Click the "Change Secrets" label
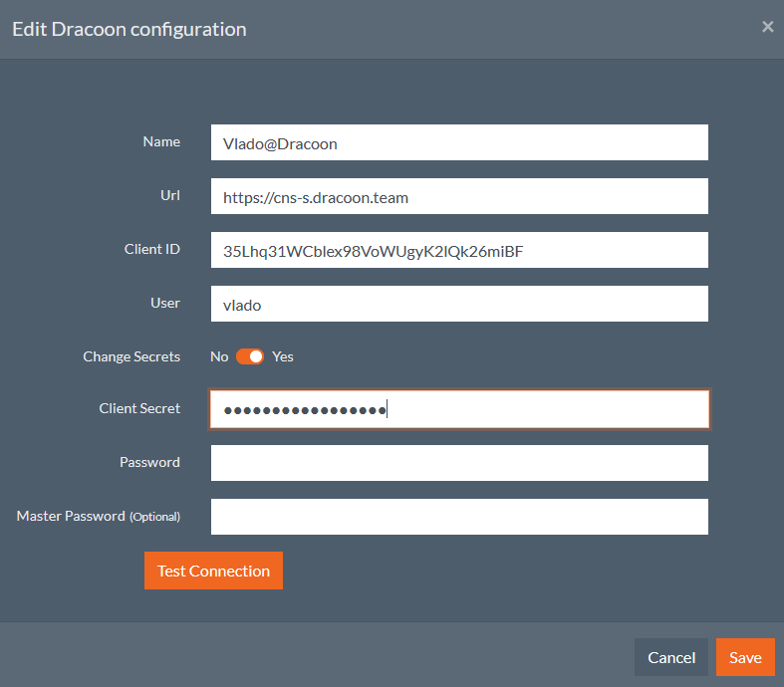Image resolution: width=784 pixels, height=687 pixels. 131,356
